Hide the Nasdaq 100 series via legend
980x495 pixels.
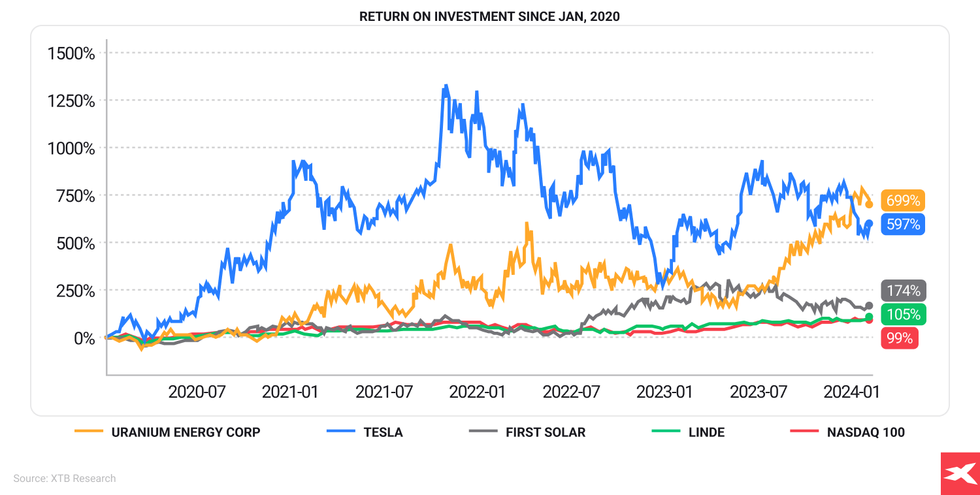866,432
